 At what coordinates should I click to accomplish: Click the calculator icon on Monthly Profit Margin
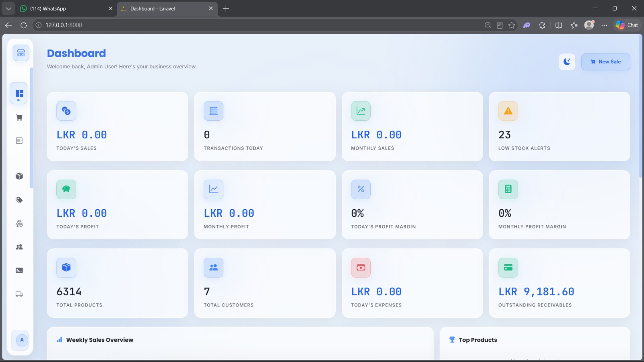click(x=508, y=189)
